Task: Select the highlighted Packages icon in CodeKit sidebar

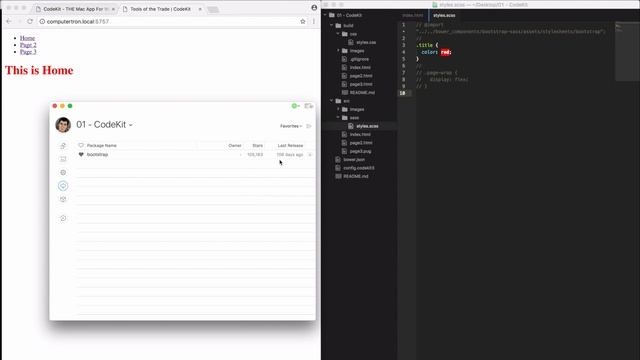Action: pos(63,186)
